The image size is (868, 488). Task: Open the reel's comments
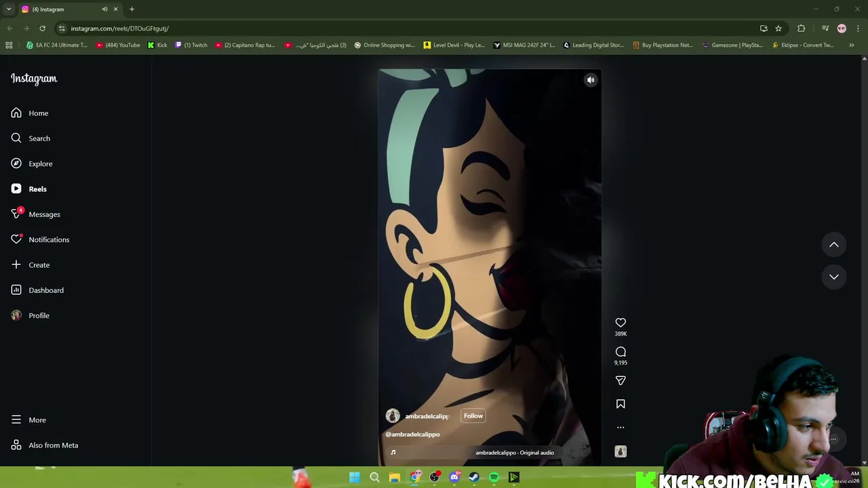pyautogui.click(x=620, y=352)
